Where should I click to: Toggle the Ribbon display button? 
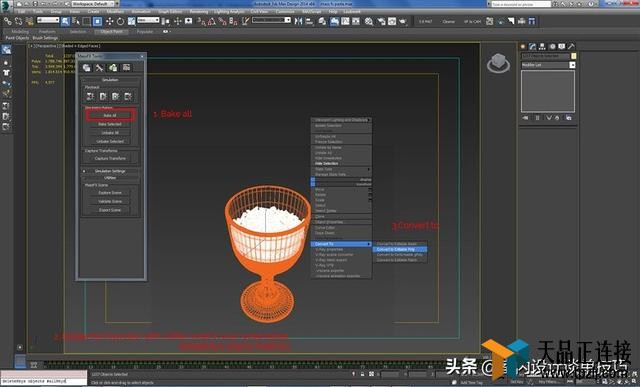tap(334, 21)
